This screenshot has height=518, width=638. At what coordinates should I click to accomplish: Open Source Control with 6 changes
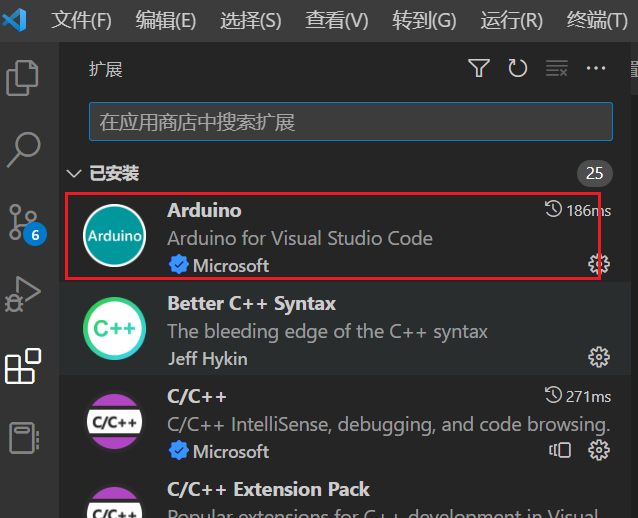pyautogui.click(x=26, y=224)
